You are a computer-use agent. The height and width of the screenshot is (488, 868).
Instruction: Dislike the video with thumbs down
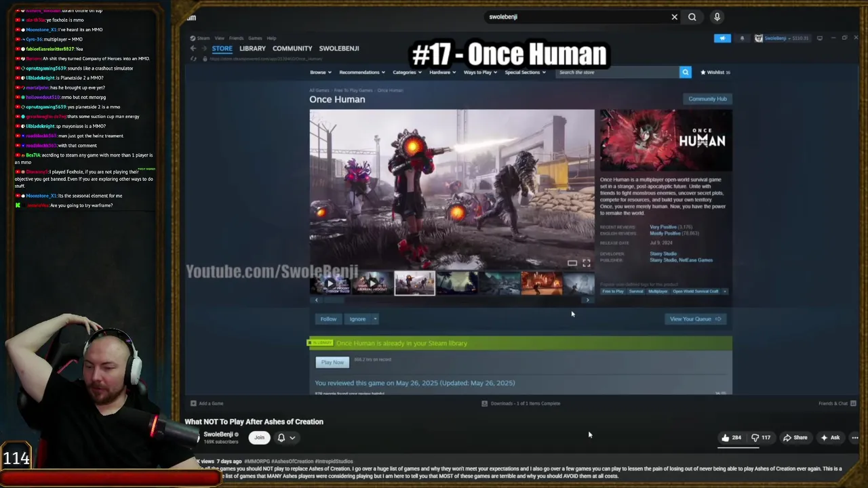[760, 438]
